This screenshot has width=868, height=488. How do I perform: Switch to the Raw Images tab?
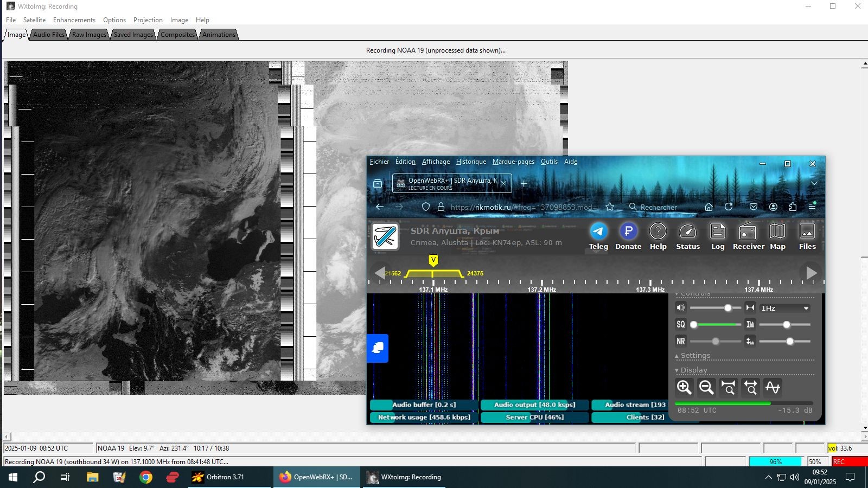tap(89, 35)
